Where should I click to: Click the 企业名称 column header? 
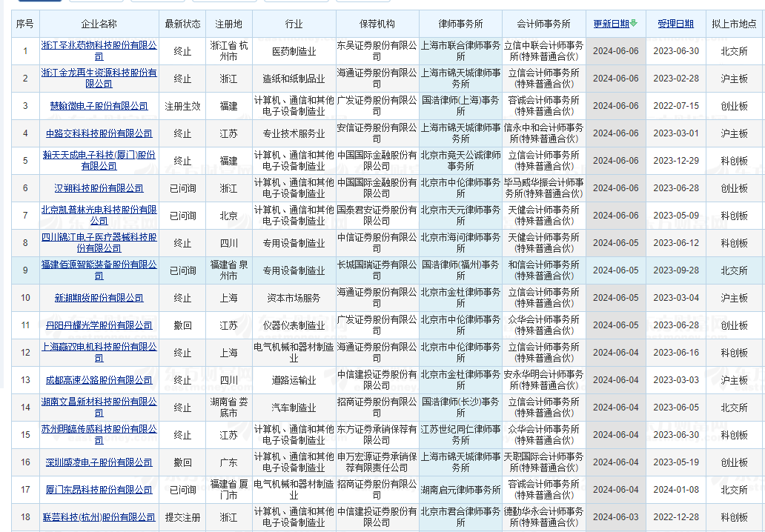(x=99, y=24)
